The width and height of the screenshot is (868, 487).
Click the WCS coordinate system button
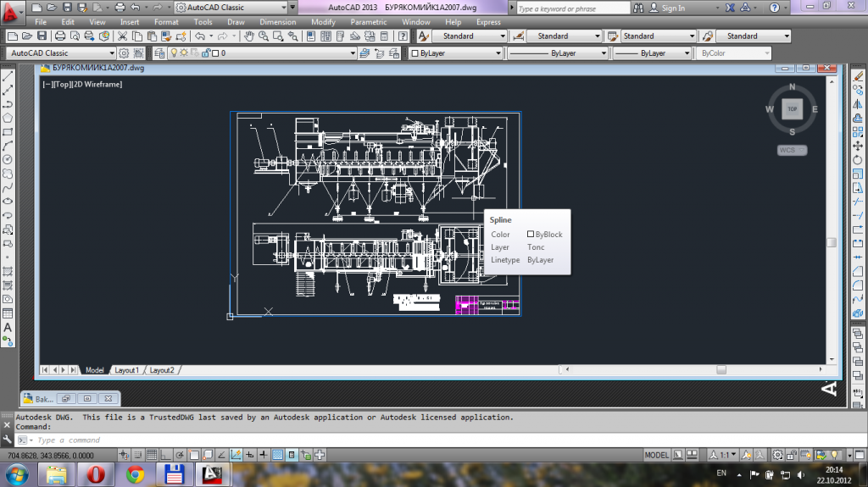[x=792, y=150]
